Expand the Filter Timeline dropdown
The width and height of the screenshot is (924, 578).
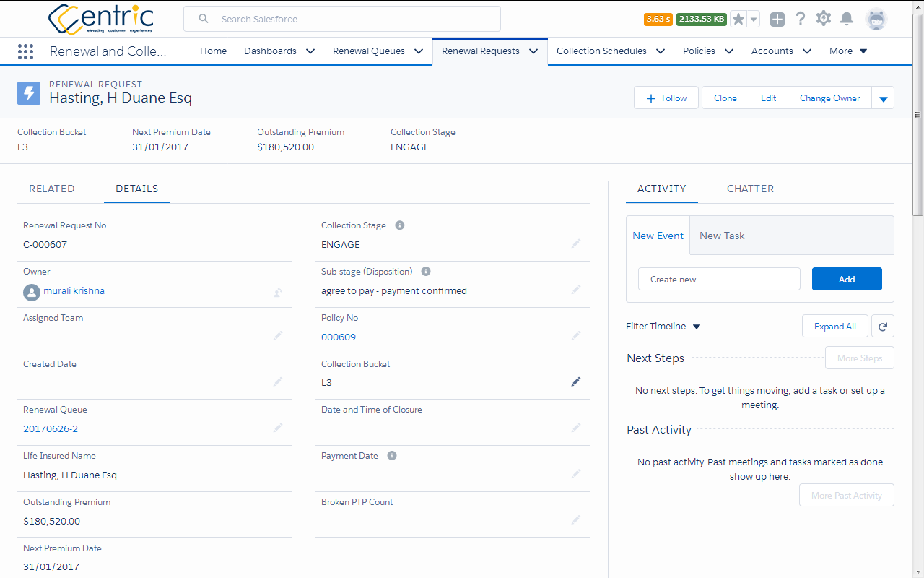pos(696,326)
